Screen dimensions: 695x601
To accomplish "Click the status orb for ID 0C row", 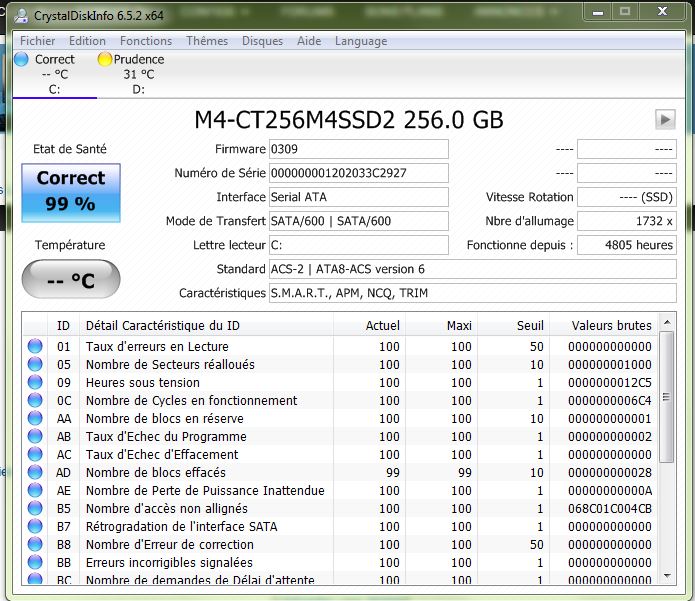I will 35,400.
